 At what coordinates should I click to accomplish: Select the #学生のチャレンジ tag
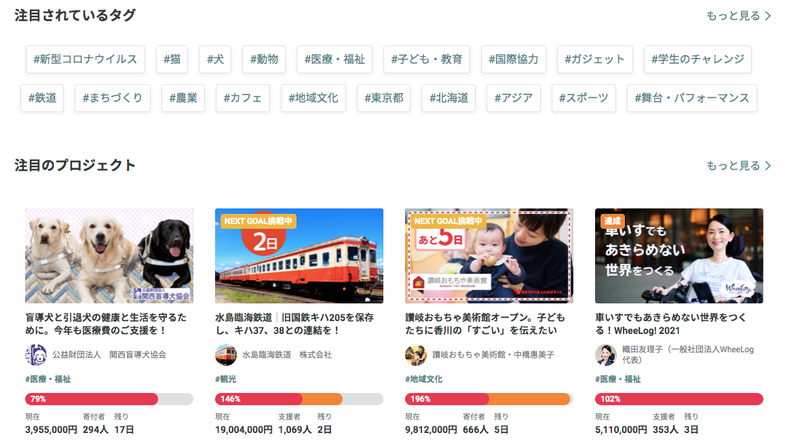pyautogui.click(x=697, y=59)
